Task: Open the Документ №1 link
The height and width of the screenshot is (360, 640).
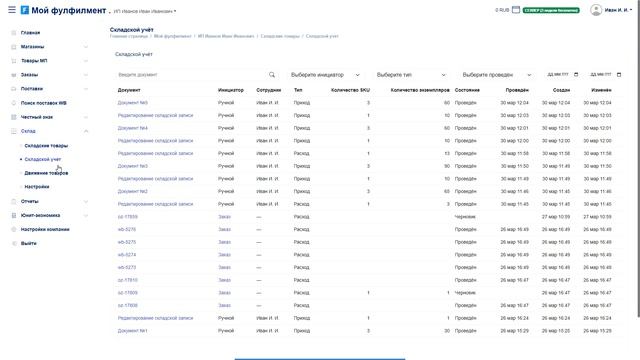Action: click(133, 331)
